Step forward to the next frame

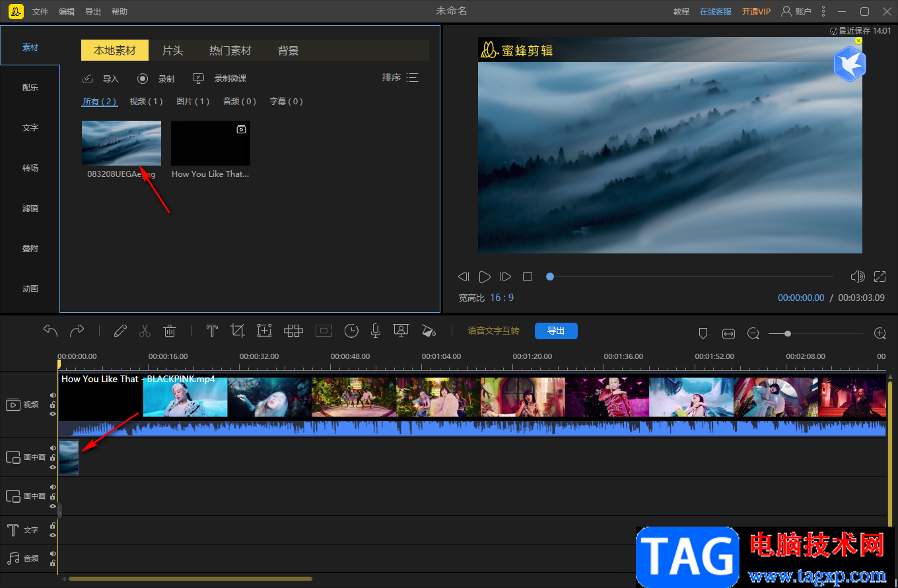coord(506,277)
